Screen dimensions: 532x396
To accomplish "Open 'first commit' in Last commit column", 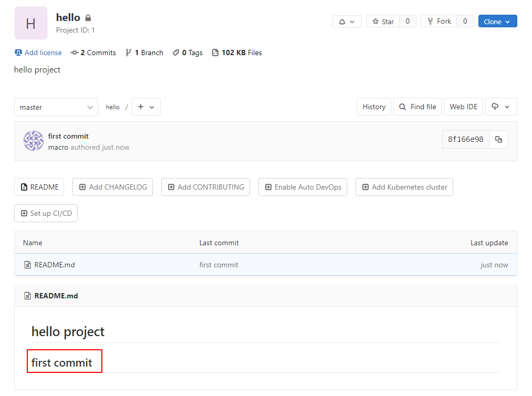I will tap(218, 265).
